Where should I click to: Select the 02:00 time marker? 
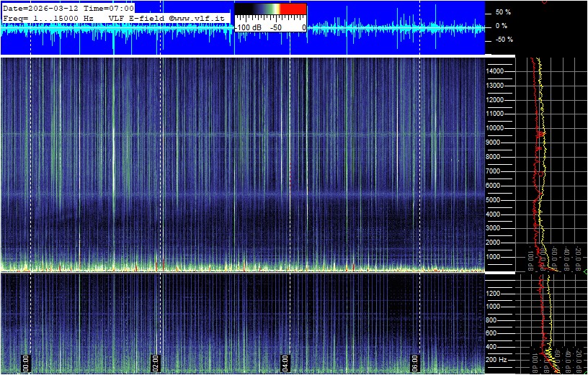click(156, 361)
